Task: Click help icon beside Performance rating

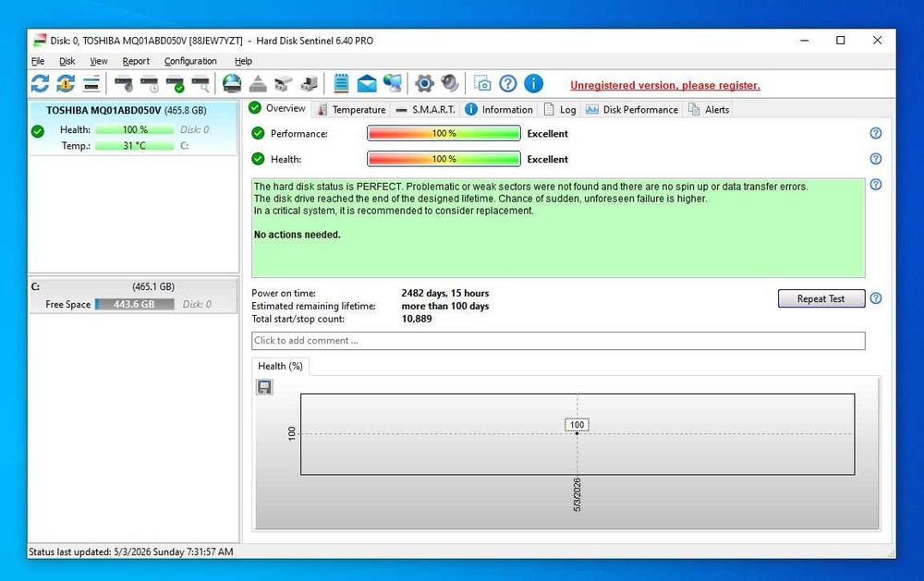Action: [x=876, y=133]
